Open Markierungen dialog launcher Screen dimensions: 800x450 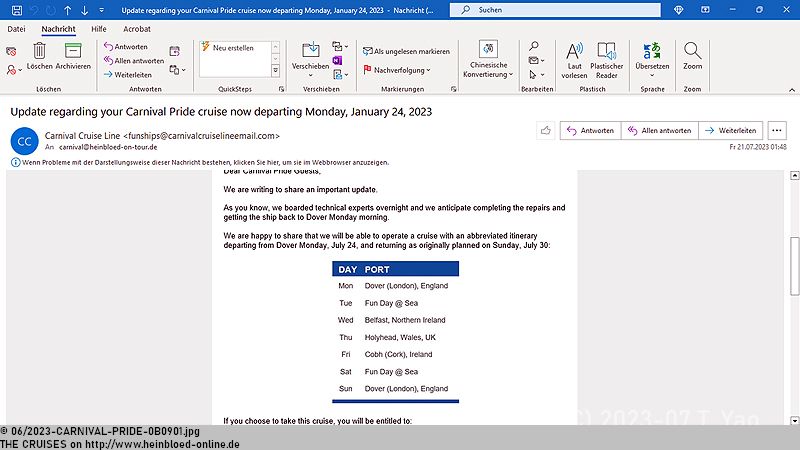[x=454, y=89]
